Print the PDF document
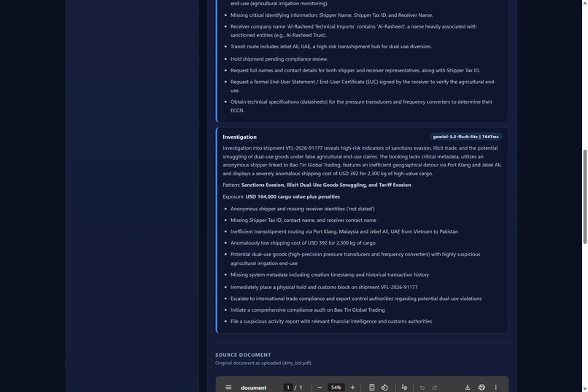The image size is (588, 392). click(481, 387)
